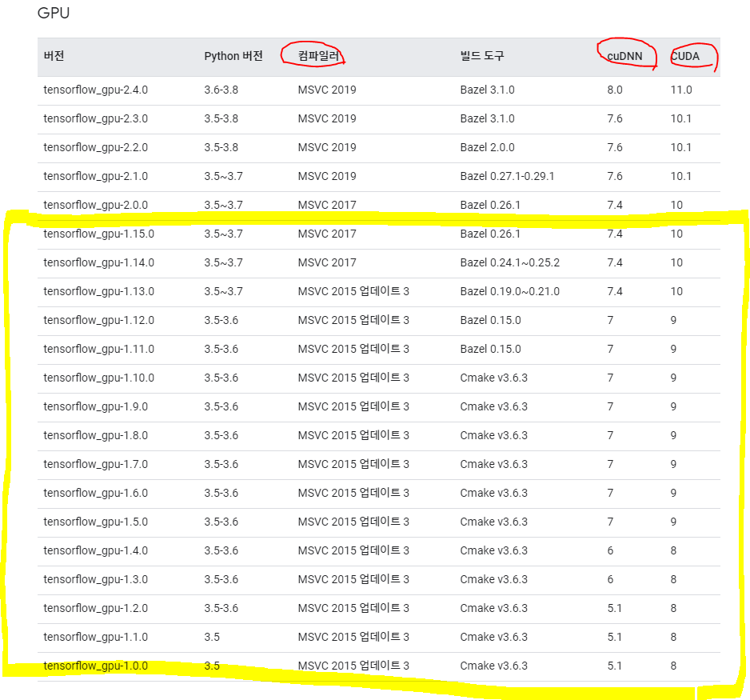The image size is (750, 700).
Task: Click MSVC 2017 in the tensorflow_gpu-2.0.0 row
Action: (x=327, y=205)
